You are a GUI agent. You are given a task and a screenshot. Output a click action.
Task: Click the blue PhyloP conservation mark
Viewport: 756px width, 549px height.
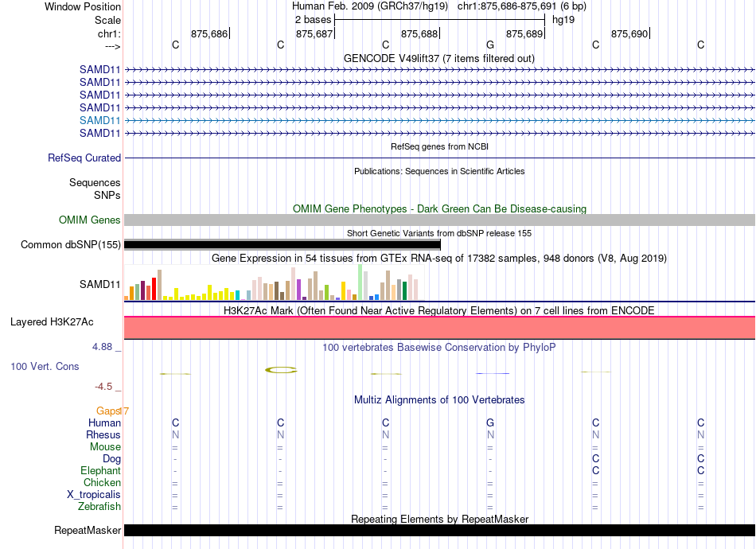pyautogui.click(x=493, y=373)
